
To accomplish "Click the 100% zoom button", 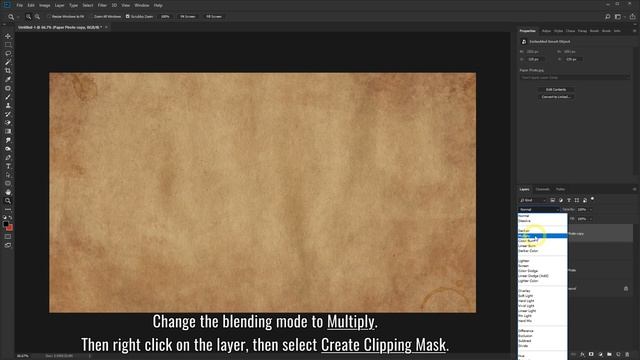I will point(165,17).
